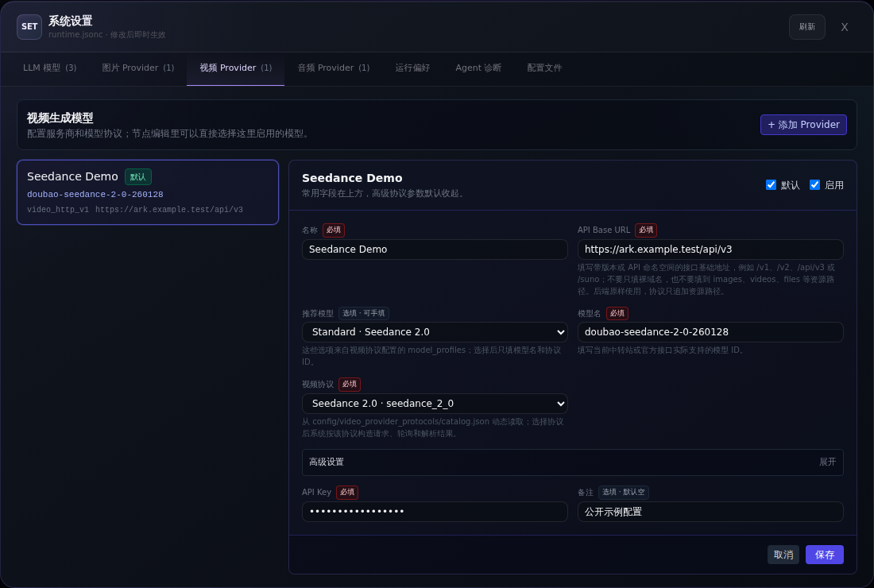Select the 视频 Provider tab
Screen dimensions: 874x588
(236, 68)
